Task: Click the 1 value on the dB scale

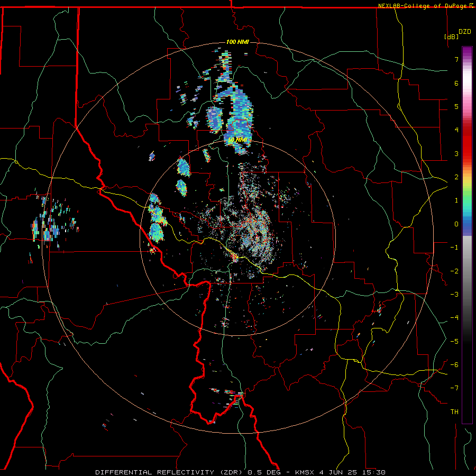Action: click(456, 200)
